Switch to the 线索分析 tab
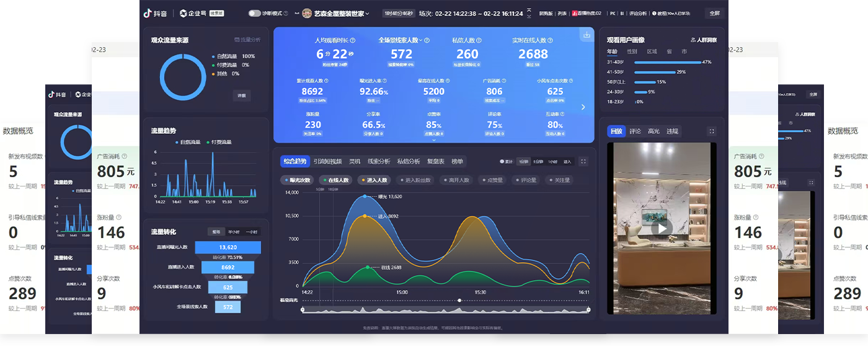The height and width of the screenshot is (357, 868). (x=378, y=161)
